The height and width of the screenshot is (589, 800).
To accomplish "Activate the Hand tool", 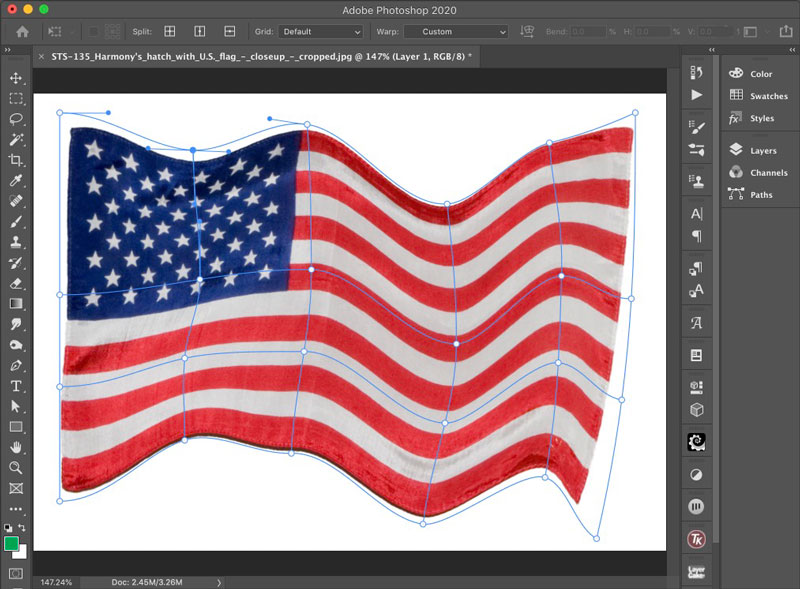I will coord(16,447).
